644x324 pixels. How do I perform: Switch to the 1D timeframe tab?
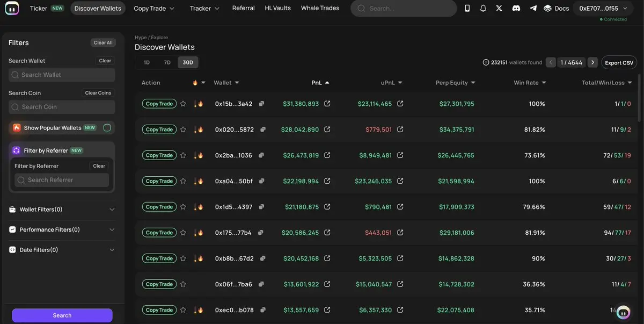tap(147, 62)
